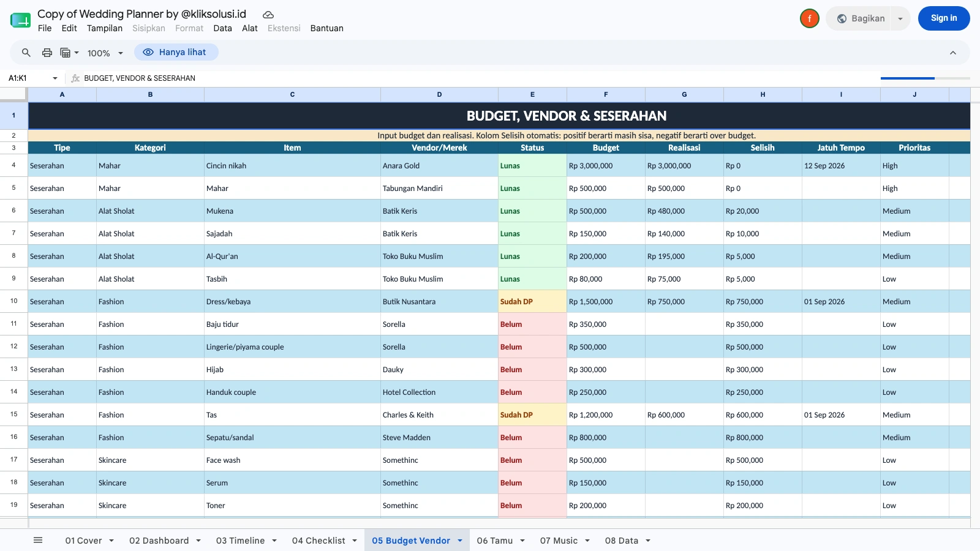
Task: Select the Tabungan Mandiri vendor cell
Action: pyautogui.click(x=439, y=189)
